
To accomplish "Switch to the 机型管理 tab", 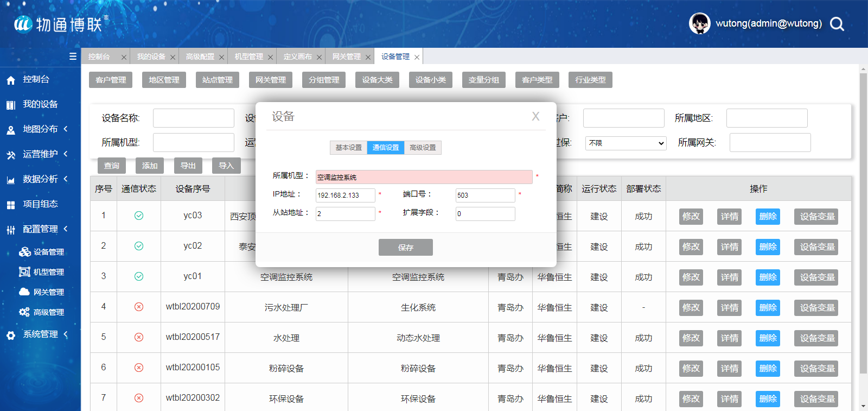I will [252, 56].
